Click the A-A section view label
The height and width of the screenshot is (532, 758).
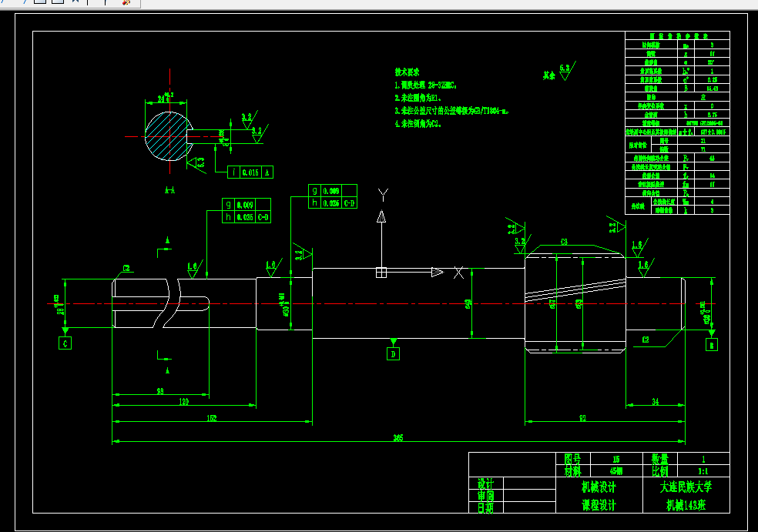[x=169, y=190]
